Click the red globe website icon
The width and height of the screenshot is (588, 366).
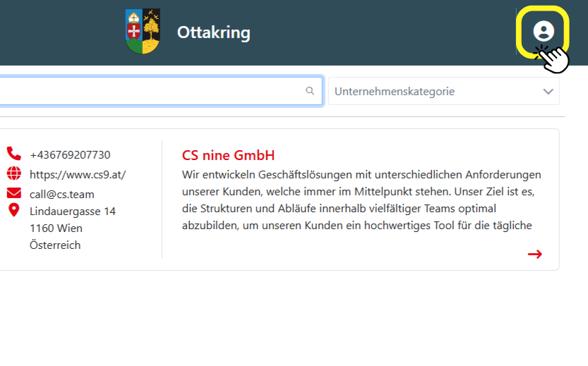13,173
